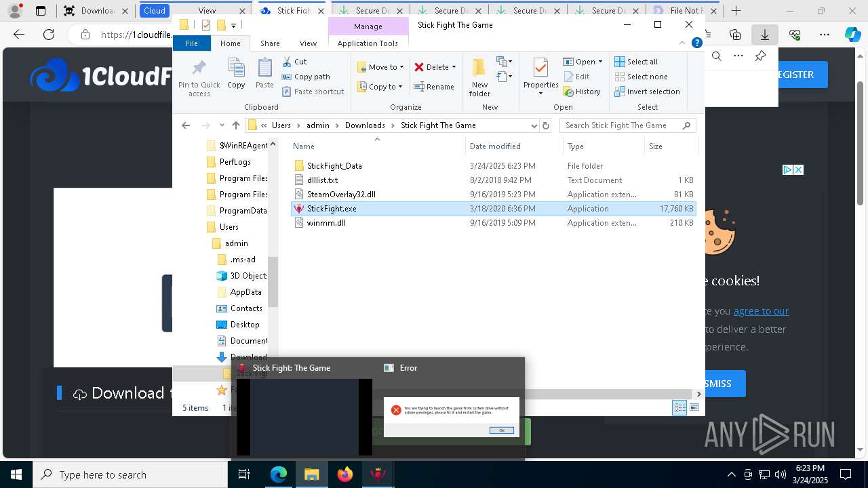
Task: Click admin in the address breadcrumb
Action: pos(317,125)
